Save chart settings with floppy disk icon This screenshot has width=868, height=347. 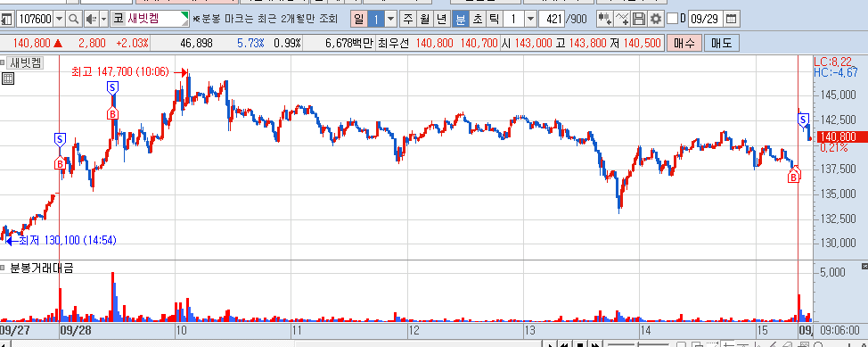click(638, 20)
